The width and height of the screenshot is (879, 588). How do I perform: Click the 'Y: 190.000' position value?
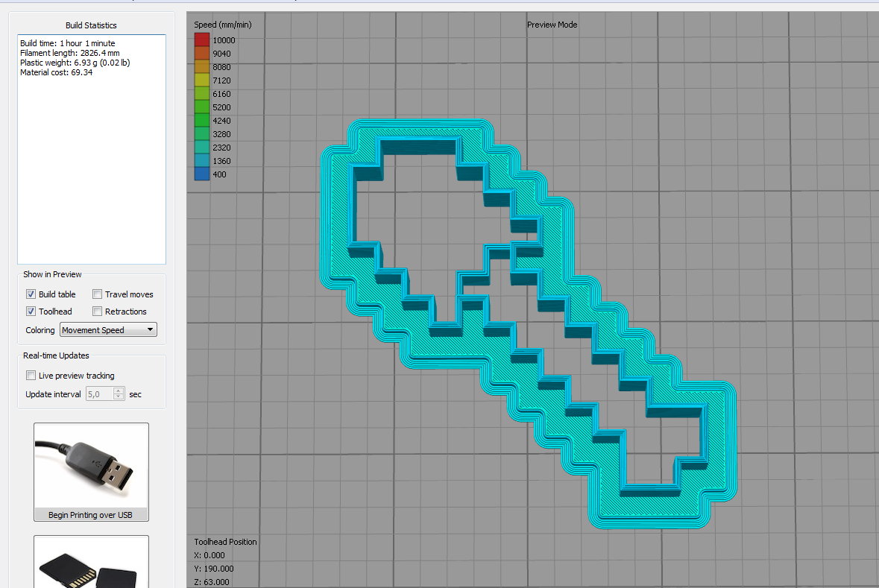(213, 569)
